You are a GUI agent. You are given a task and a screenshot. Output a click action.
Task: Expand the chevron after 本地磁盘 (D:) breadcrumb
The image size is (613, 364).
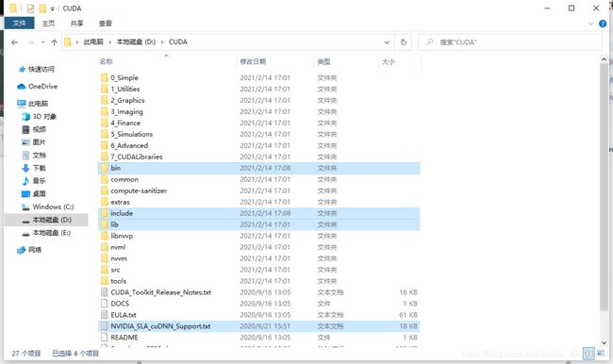point(162,41)
